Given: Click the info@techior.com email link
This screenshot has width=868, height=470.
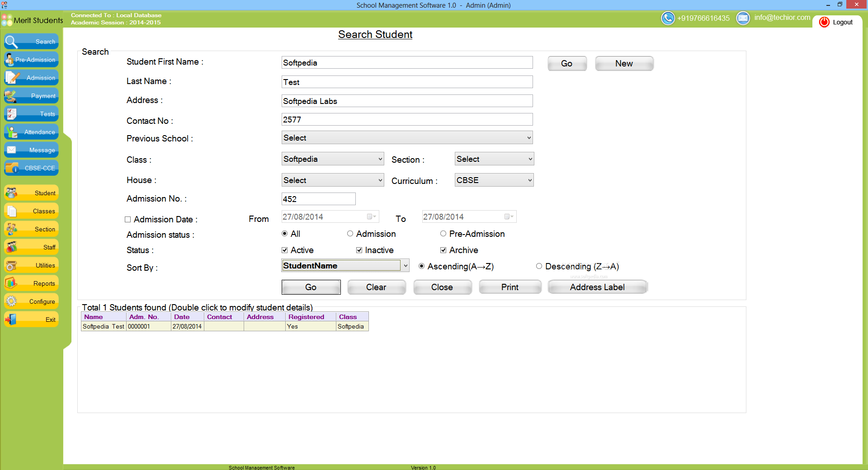Looking at the screenshot, I should click(x=782, y=18).
